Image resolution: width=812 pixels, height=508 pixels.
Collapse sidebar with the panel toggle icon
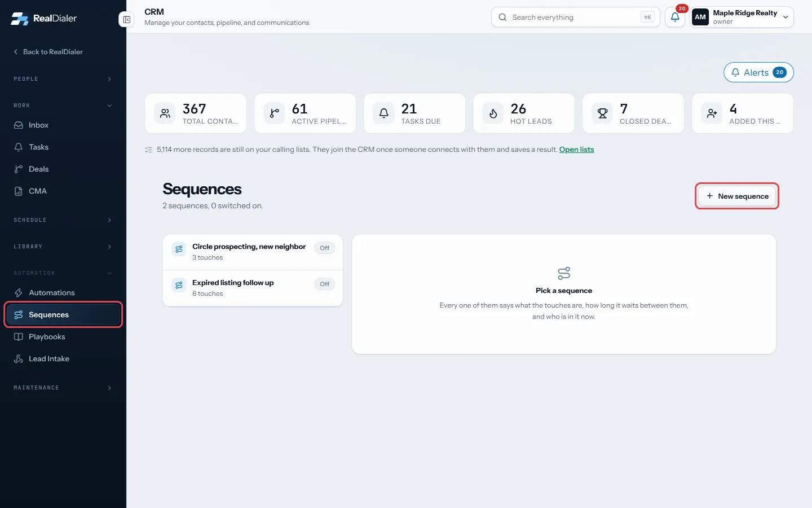coord(127,20)
